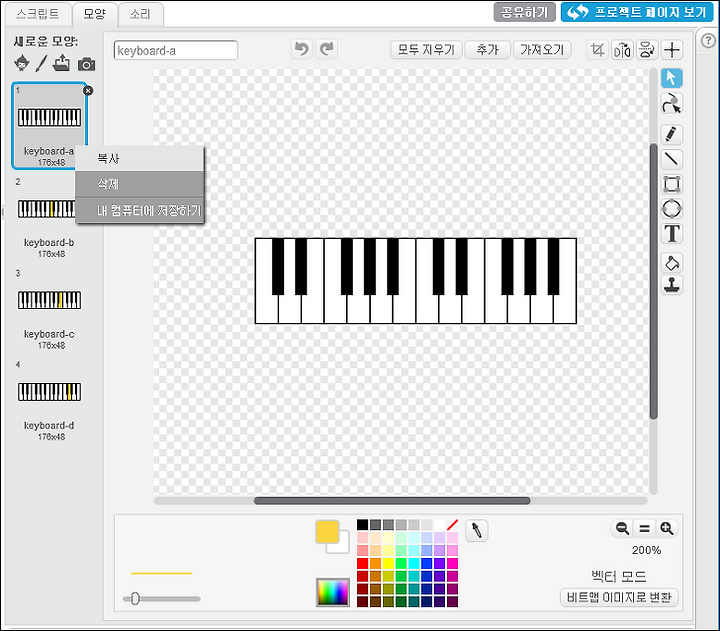The height and width of the screenshot is (631, 720).
Task: Click the 가져오기 button
Action: 542,50
